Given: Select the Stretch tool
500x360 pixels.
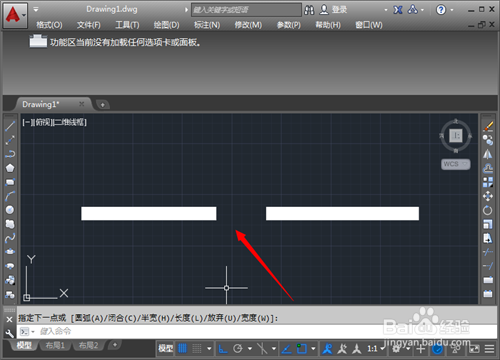Looking at the screenshot, I should 488,238.
